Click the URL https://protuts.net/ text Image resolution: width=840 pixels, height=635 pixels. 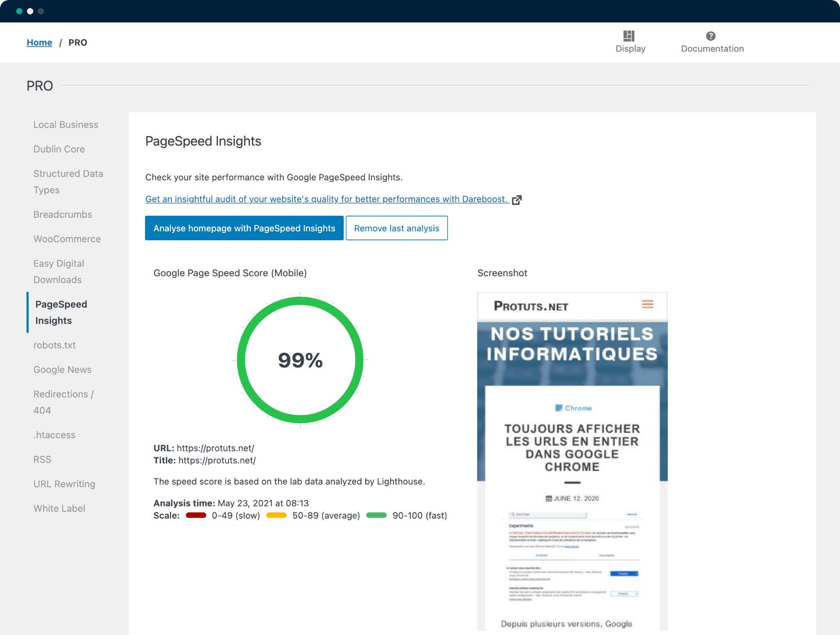[204, 448]
